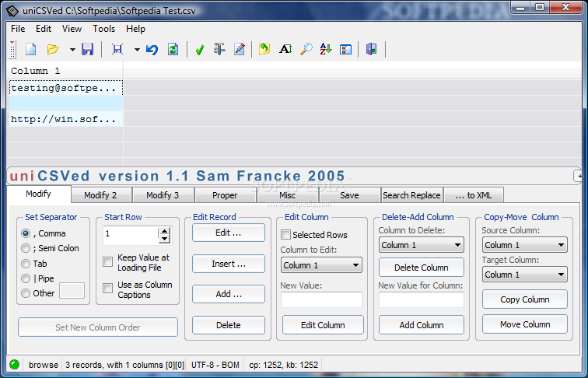Switch to the Modify 3 tab
The image size is (588, 378).
click(x=163, y=195)
